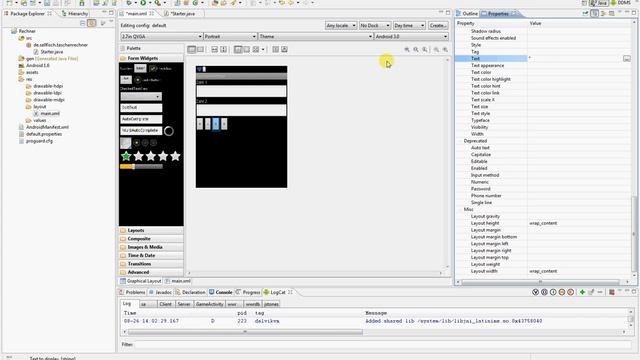Click the circular progress widget in palette
Screen dimensions: 640x360
(169, 131)
